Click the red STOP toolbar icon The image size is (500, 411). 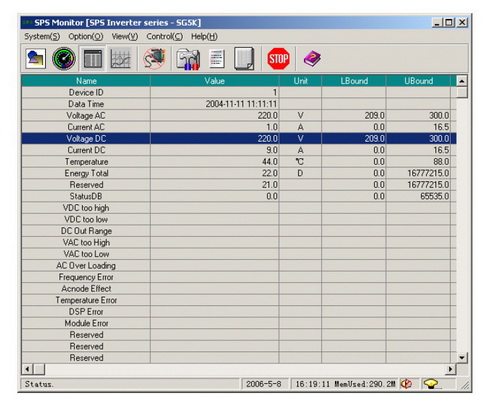click(x=278, y=59)
